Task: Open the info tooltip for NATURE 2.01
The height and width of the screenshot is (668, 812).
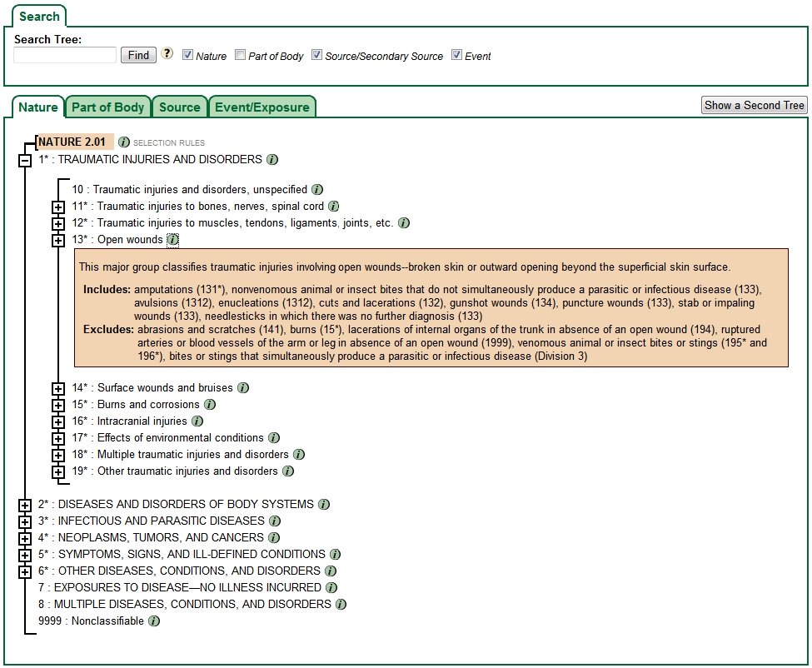Action: (x=124, y=142)
